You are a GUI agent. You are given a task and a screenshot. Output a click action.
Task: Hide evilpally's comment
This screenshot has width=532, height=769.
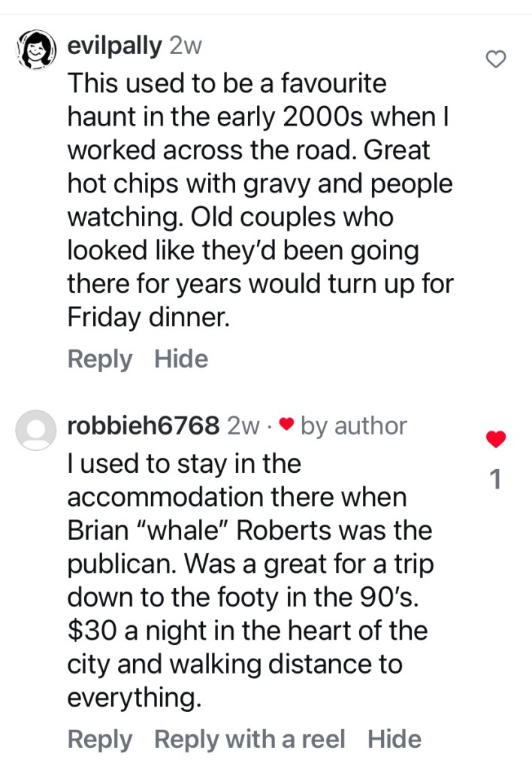click(181, 359)
